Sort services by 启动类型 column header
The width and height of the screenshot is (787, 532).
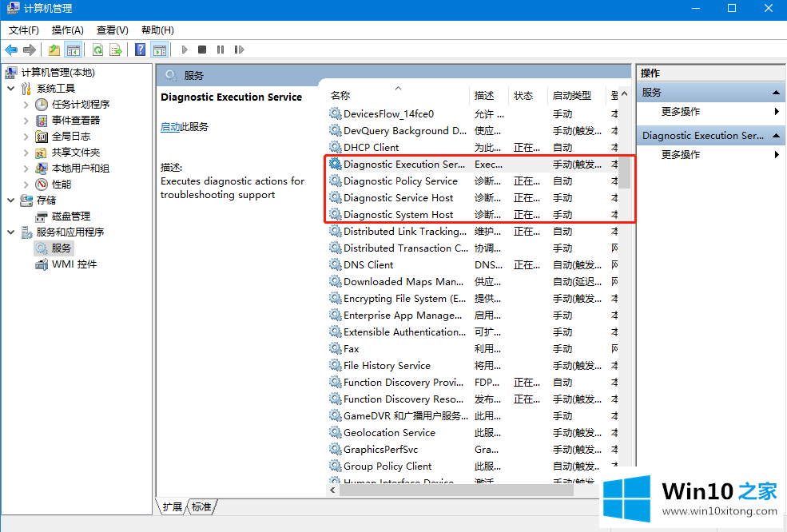[572, 95]
